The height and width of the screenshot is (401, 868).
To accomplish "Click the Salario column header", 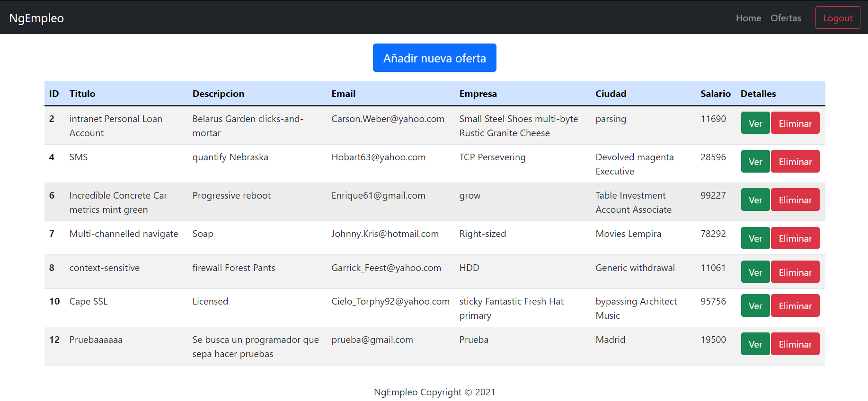I will tap(715, 94).
